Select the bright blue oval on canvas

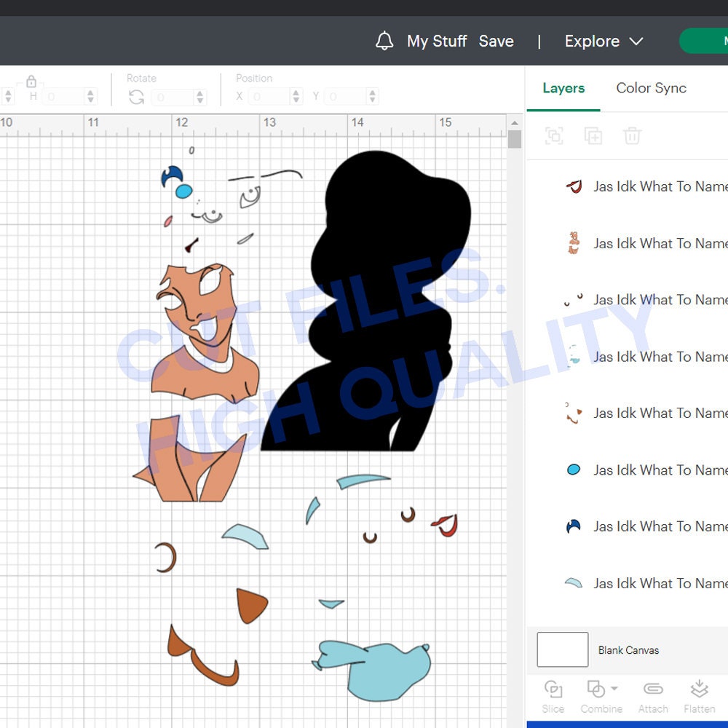click(x=184, y=191)
